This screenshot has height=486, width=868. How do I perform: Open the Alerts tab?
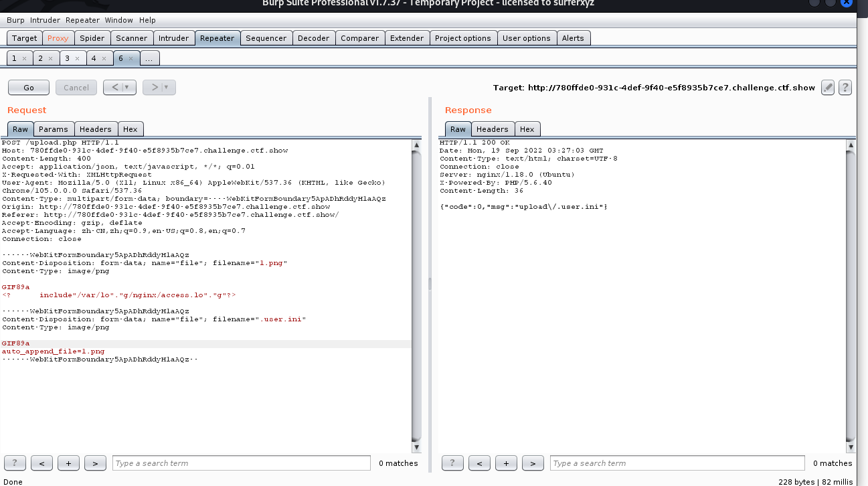pyautogui.click(x=573, y=38)
